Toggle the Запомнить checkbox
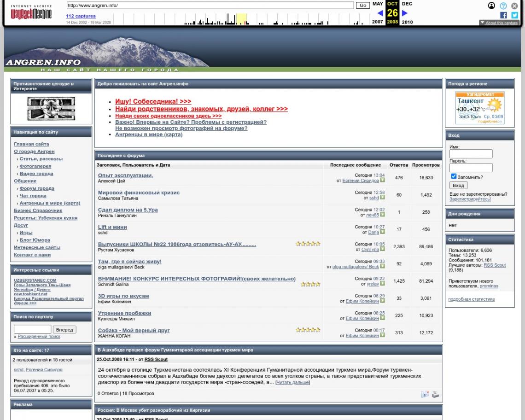525x420 pixels. click(x=454, y=176)
